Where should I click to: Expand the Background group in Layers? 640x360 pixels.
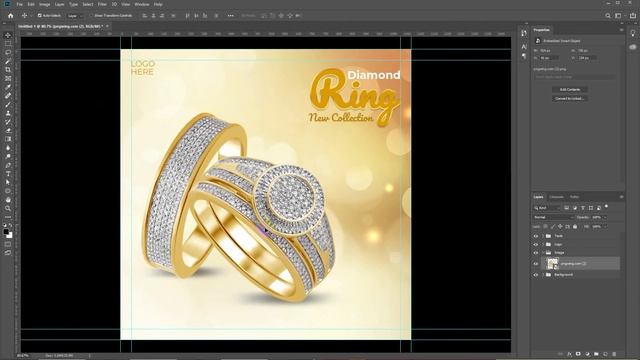(x=543, y=275)
